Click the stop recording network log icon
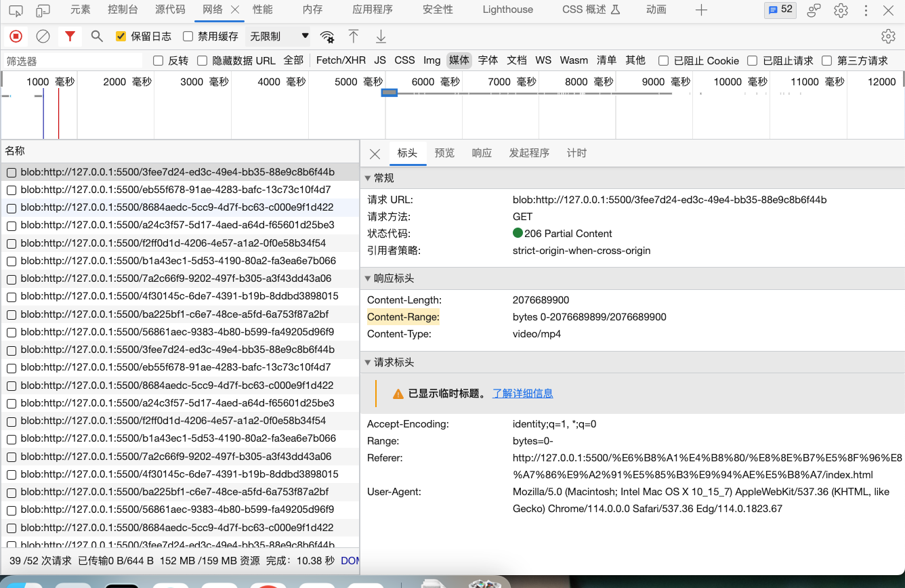Screen dimensions: 905x588 (x=16, y=36)
